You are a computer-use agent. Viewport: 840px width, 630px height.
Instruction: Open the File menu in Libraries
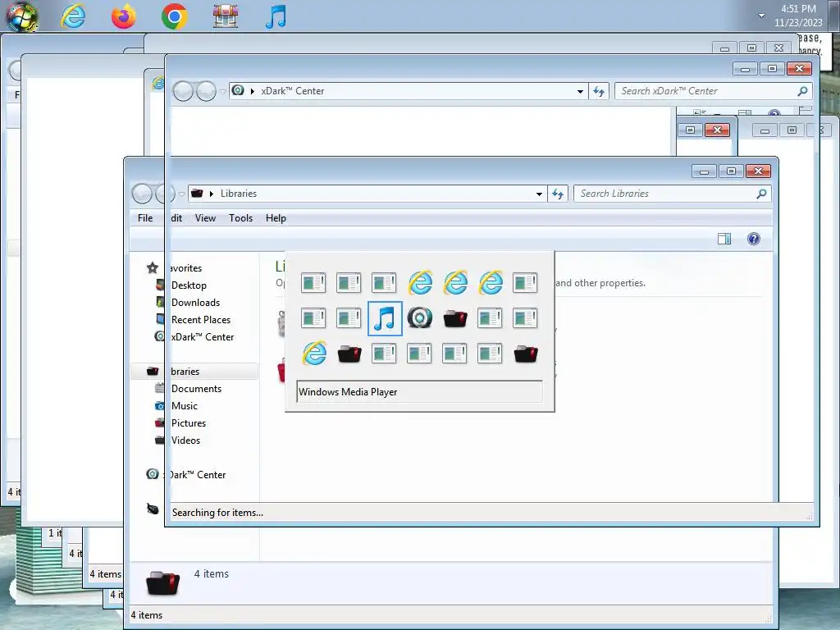tap(145, 218)
